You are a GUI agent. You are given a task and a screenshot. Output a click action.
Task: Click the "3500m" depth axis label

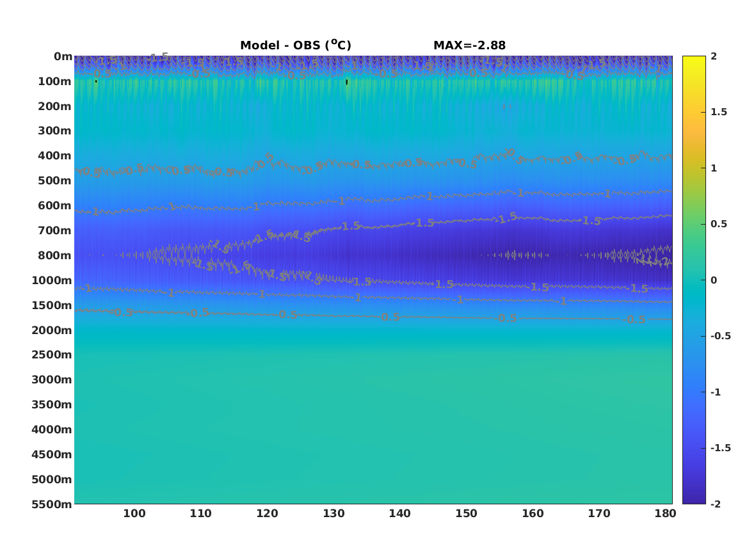(x=52, y=404)
